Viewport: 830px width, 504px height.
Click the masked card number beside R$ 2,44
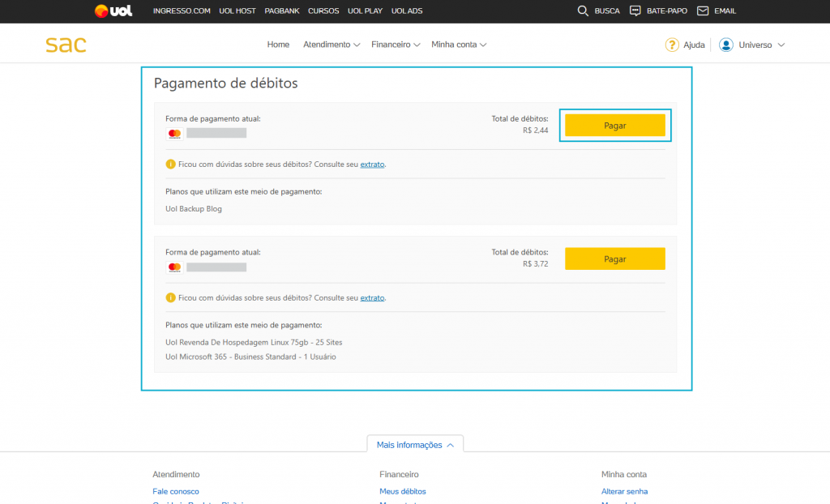[x=216, y=133]
